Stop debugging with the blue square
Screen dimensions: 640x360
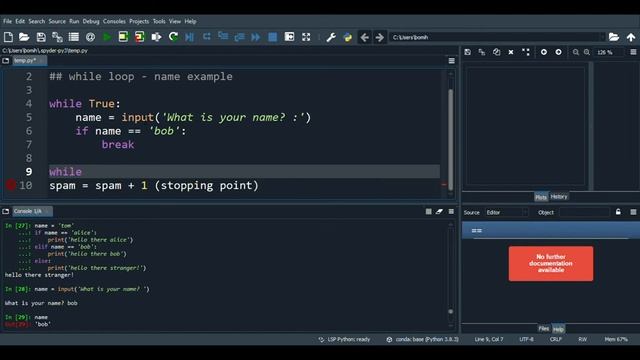[x=273, y=37]
